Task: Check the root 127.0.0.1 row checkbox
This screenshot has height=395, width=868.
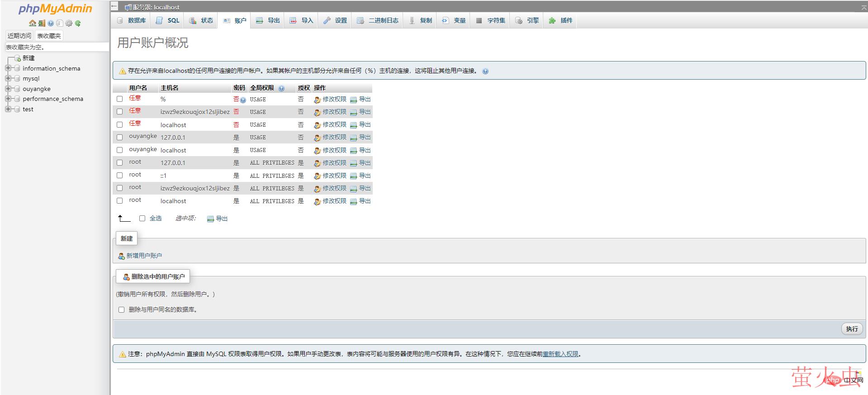Action: tap(120, 162)
